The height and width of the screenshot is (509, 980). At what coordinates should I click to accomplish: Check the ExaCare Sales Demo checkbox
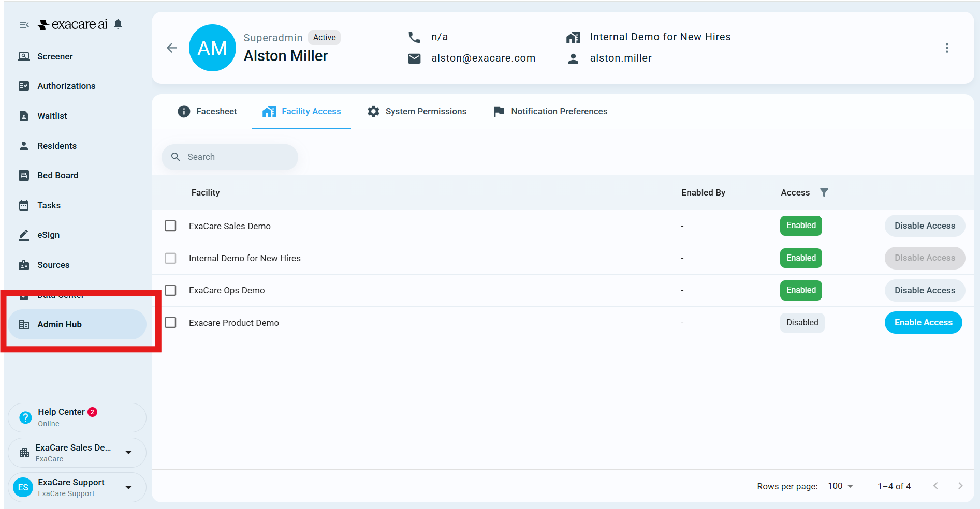click(170, 226)
